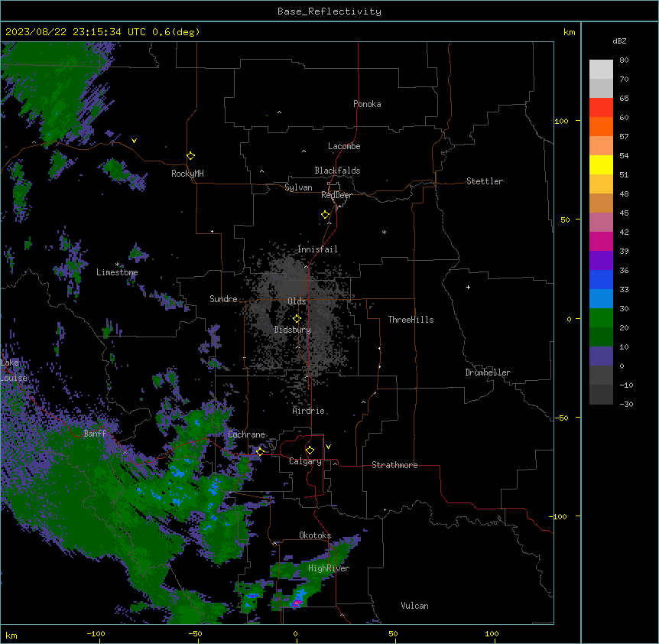Click the green 30 dBZ legend swatch
This screenshot has width=659, height=644.
tap(601, 318)
